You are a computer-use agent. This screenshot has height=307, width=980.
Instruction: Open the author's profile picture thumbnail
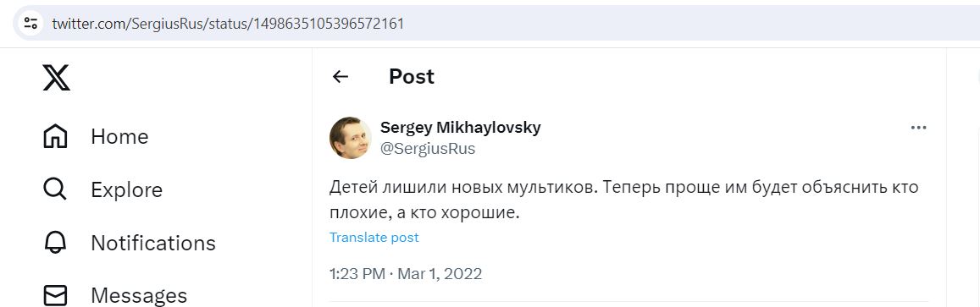[351, 138]
